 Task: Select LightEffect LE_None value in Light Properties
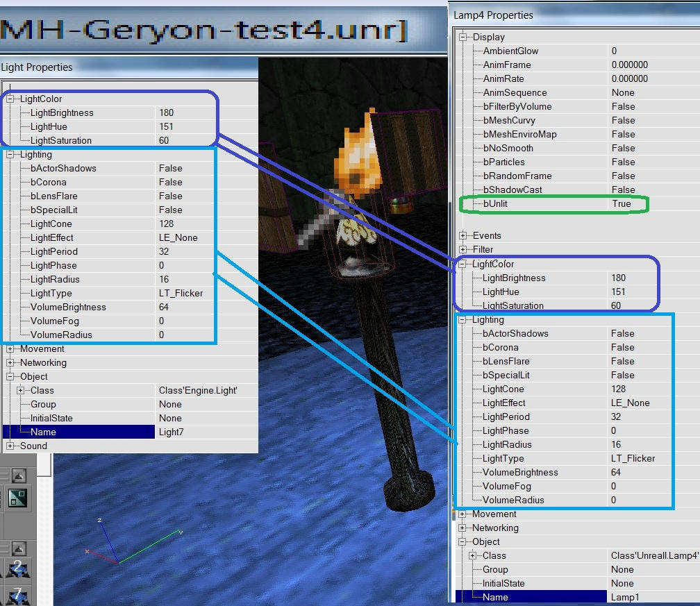click(x=178, y=238)
